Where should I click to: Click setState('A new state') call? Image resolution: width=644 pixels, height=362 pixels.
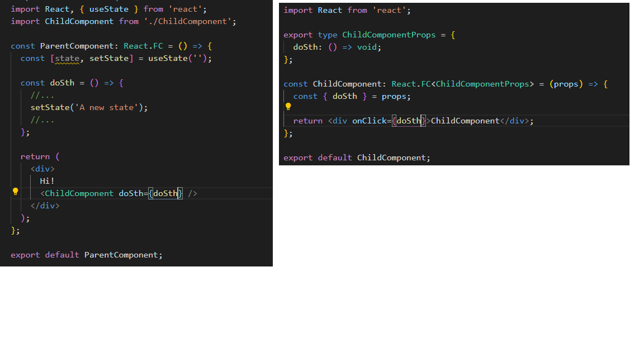[89, 107]
